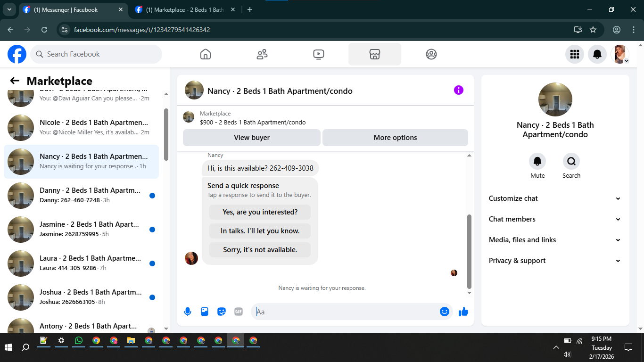The width and height of the screenshot is (644, 362).
Task: Open a new browser tab
Action: 250,9
